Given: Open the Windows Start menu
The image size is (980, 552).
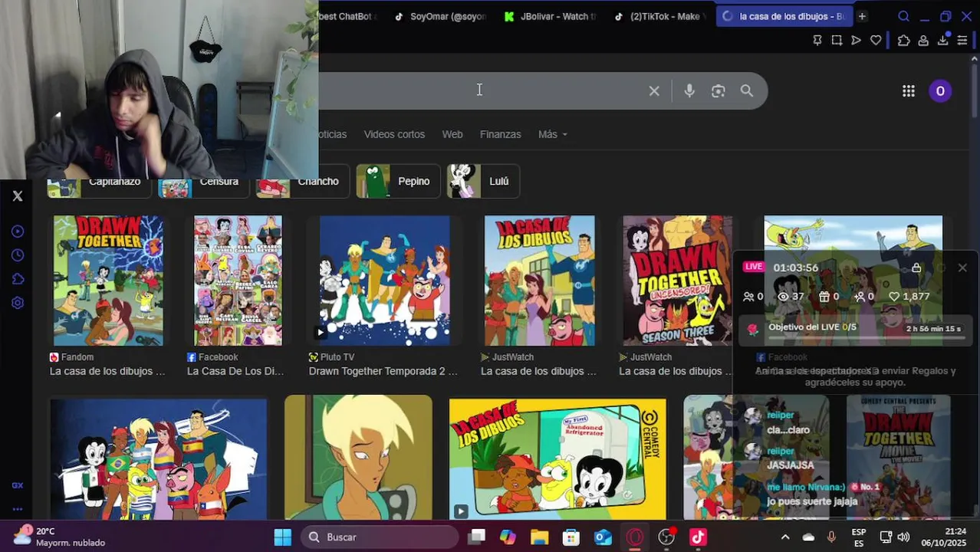Looking at the screenshot, I should (283, 537).
